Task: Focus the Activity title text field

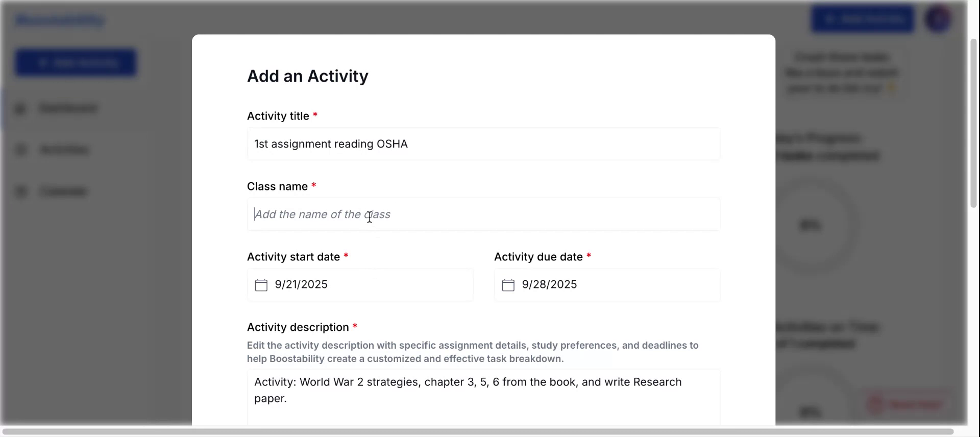Action: click(483, 144)
